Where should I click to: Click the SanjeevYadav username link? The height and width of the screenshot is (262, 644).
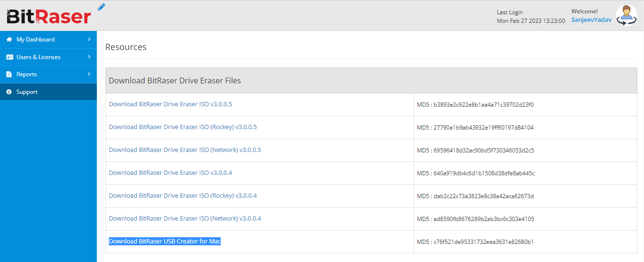coord(592,20)
